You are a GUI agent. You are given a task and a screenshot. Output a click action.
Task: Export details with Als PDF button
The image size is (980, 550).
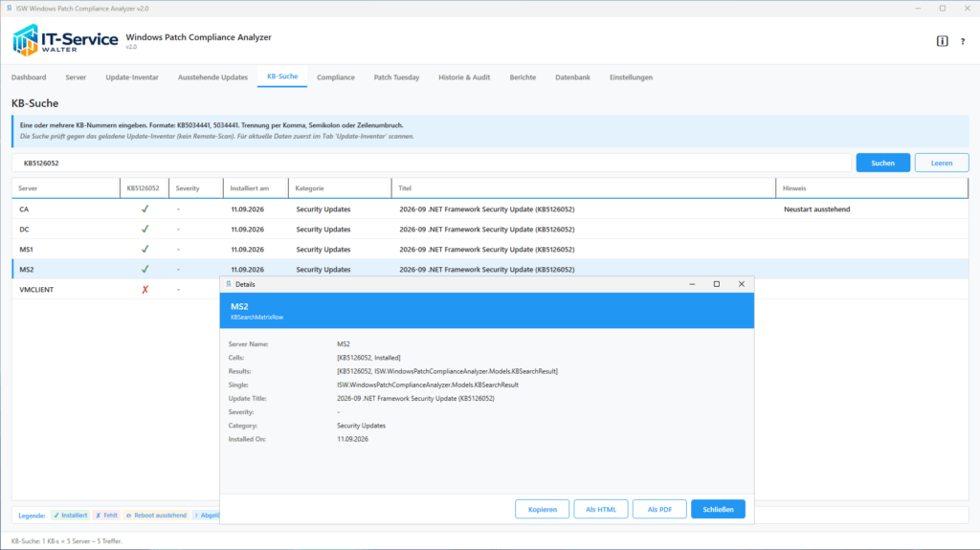point(659,509)
